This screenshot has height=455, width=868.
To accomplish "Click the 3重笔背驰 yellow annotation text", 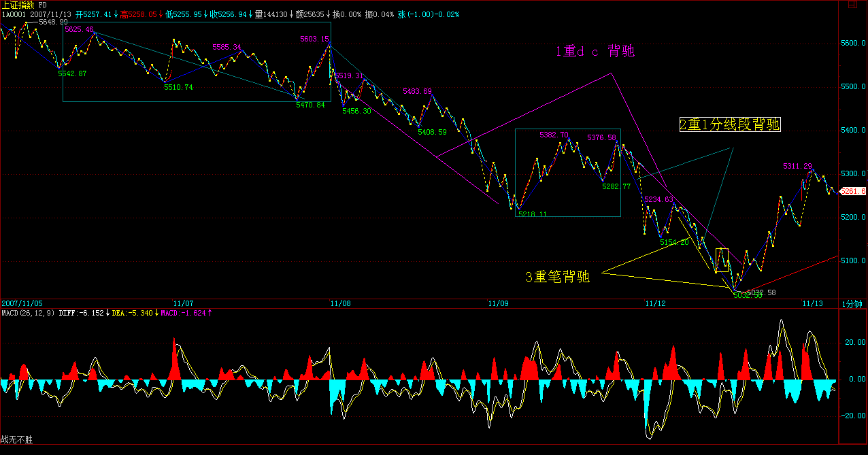I will (557, 277).
